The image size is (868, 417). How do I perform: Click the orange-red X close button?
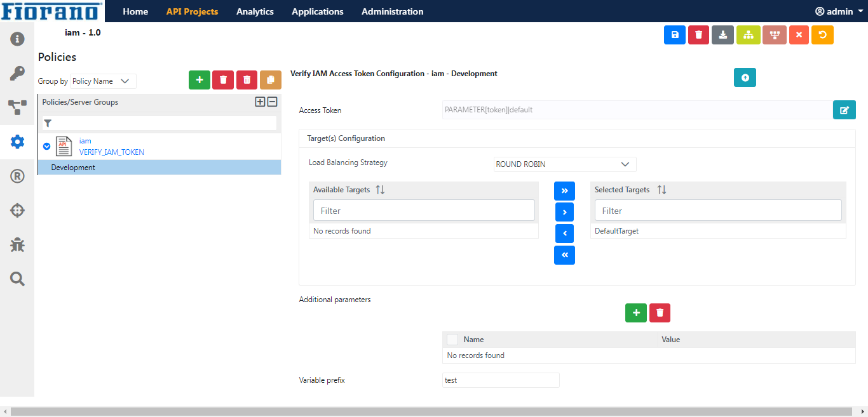[x=799, y=35]
